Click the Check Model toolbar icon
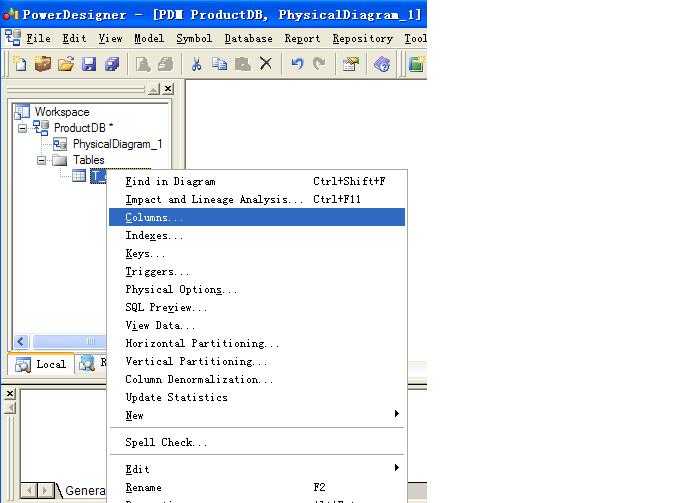Screen dimensions: 683x503 point(382,64)
